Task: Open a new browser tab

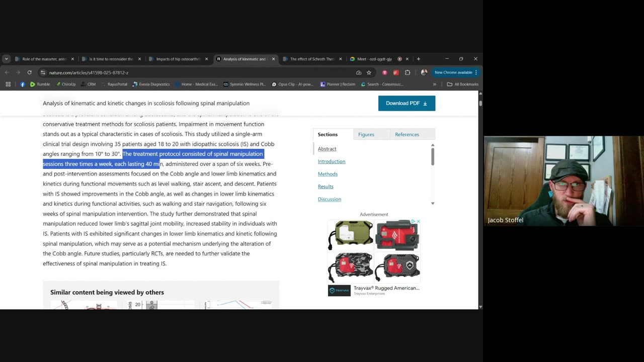Action: click(418, 59)
